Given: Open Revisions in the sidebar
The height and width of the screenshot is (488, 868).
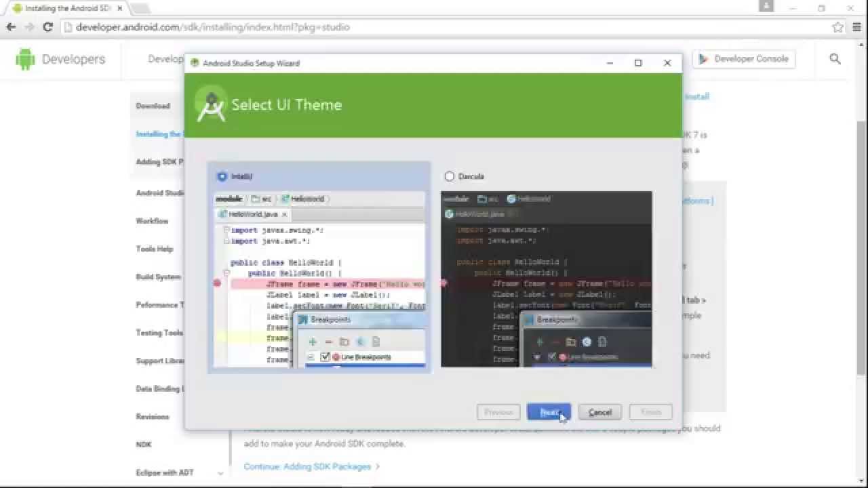Looking at the screenshot, I should tap(153, 416).
